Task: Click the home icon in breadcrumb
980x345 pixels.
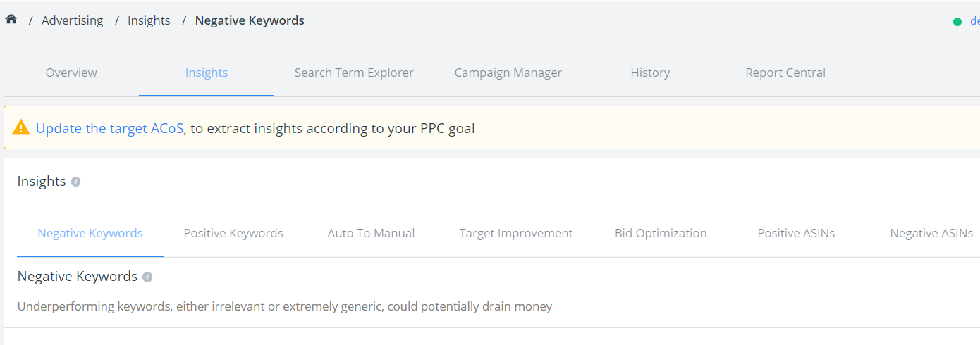Action: (11, 20)
